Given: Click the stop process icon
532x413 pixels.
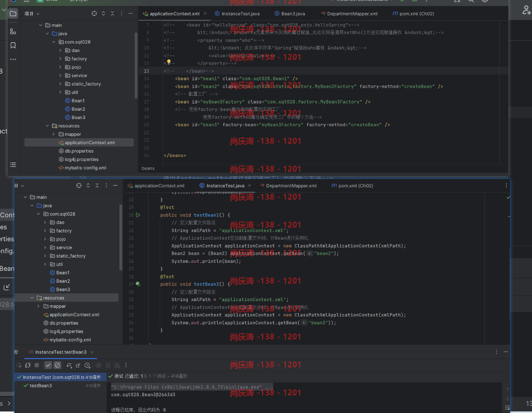Looking at the screenshot, I should pyautogui.click(x=37, y=365).
